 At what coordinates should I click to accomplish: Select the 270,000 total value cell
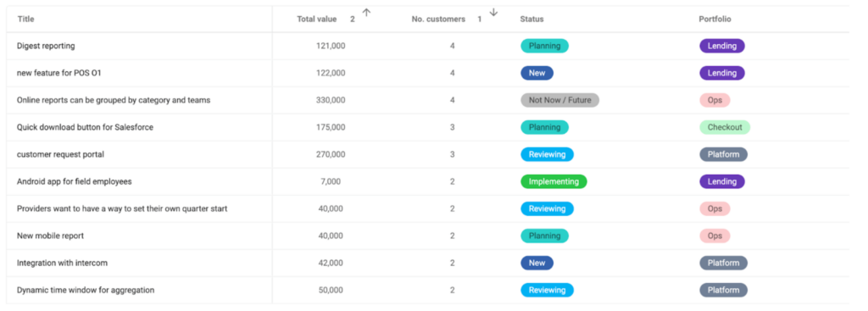click(331, 154)
